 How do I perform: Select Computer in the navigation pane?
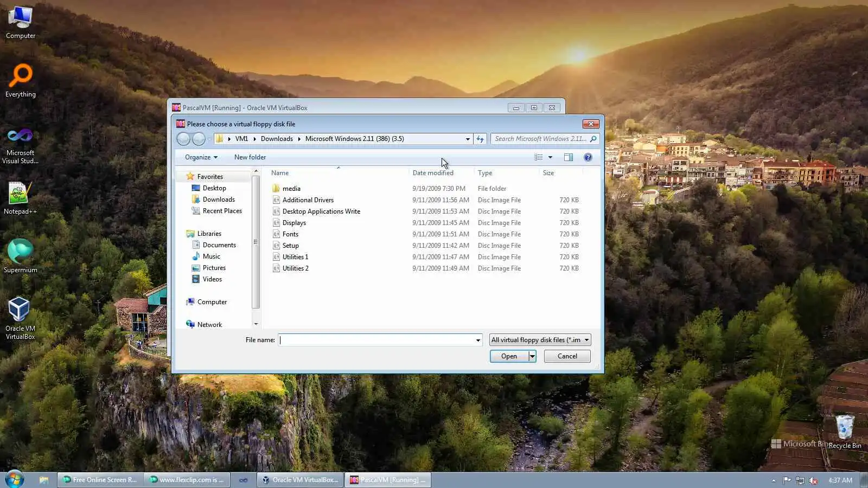[x=212, y=302]
